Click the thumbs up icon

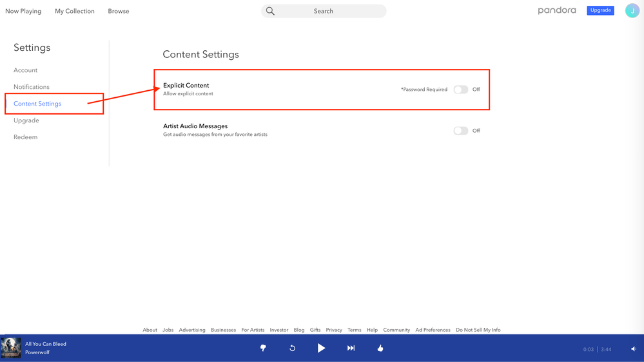coord(380,348)
